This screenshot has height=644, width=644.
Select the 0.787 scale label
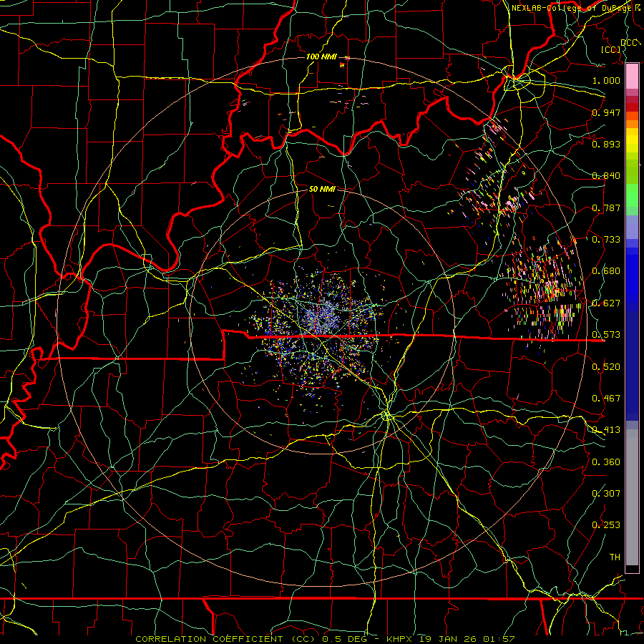606,208
